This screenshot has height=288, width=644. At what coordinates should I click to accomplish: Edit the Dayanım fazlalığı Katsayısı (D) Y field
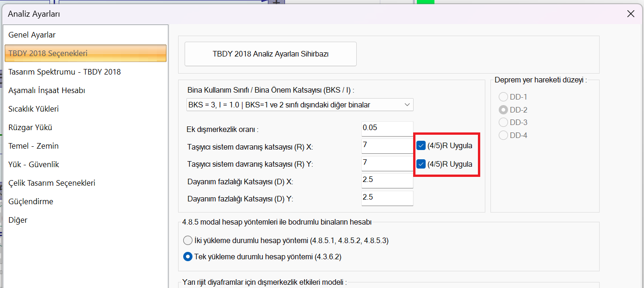[387, 198]
